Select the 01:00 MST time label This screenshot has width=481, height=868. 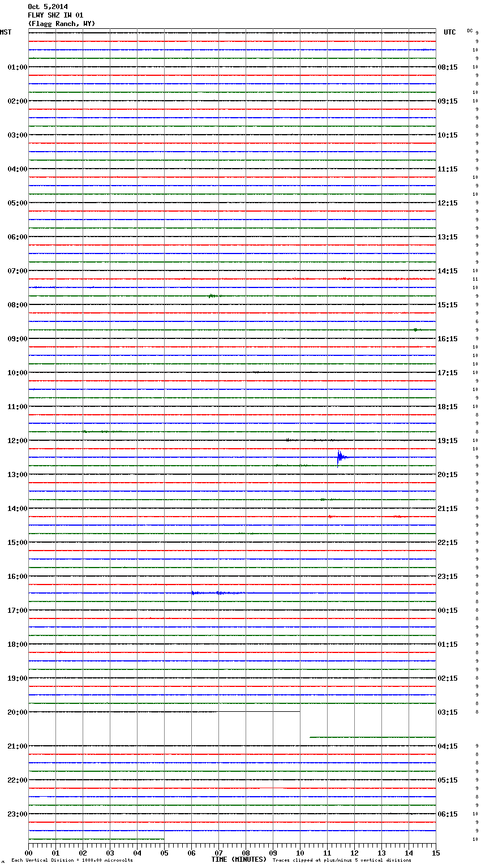17,67
